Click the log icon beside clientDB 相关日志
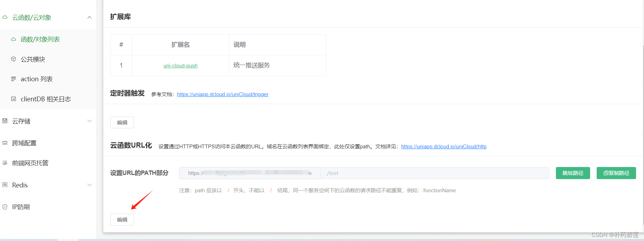This screenshot has width=644, height=241. tap(13, 99)
